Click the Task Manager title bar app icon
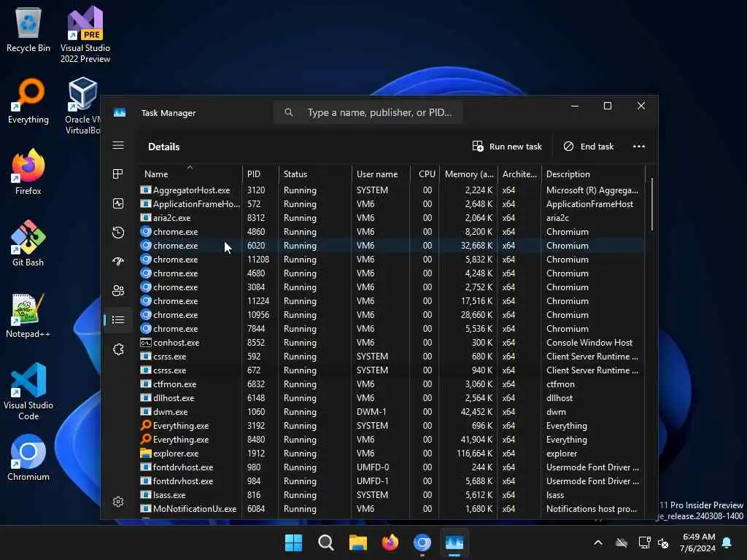Image resolution: width=747 pixels, height=560 pixels. (x=120, y=112)
